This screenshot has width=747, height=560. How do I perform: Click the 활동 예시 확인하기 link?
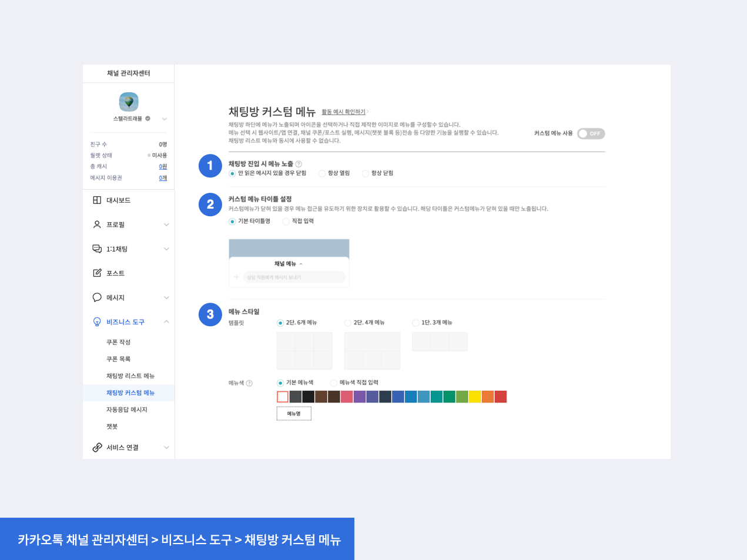344,112
